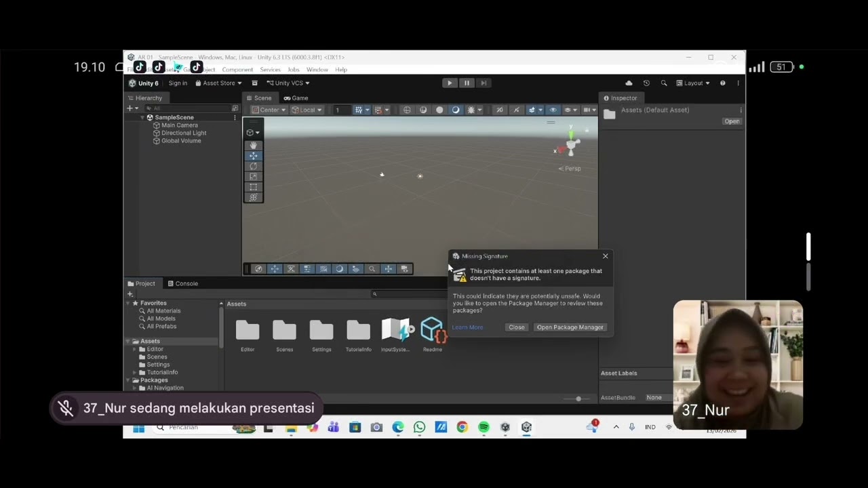Screen dimensions: 868x488
Task: Click Open button in Inspector
Action: [x=732, y=121]
